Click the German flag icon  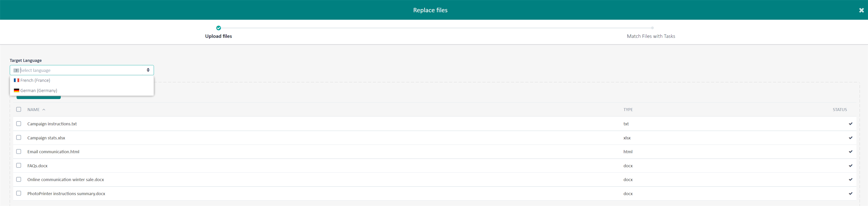16,90
